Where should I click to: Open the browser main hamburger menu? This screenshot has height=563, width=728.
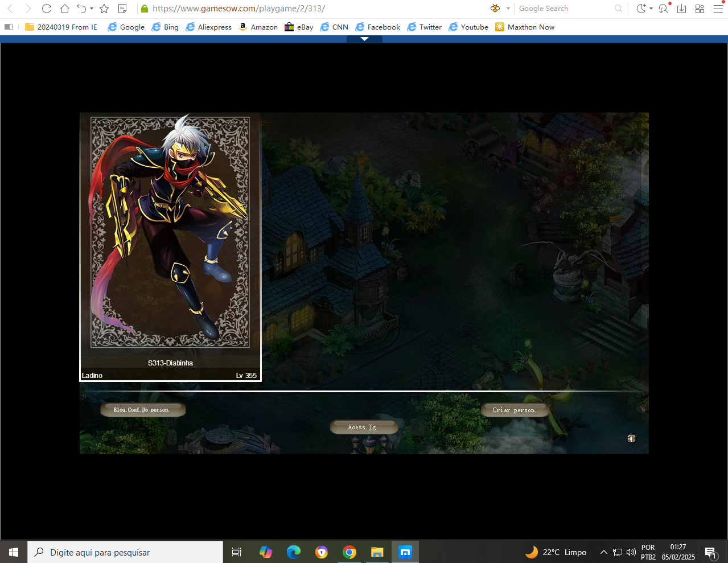pyautogui.click(x=718, y=9)
